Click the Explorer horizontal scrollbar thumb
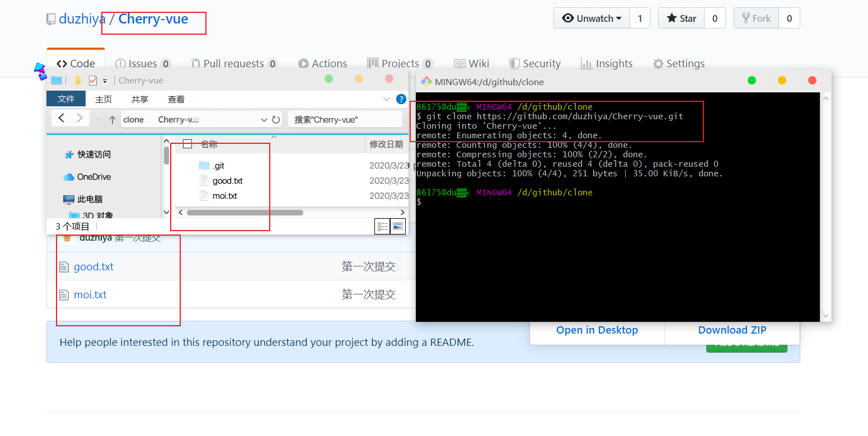The image size is (868, 436). pyautogui.click(x=245, y=213)
